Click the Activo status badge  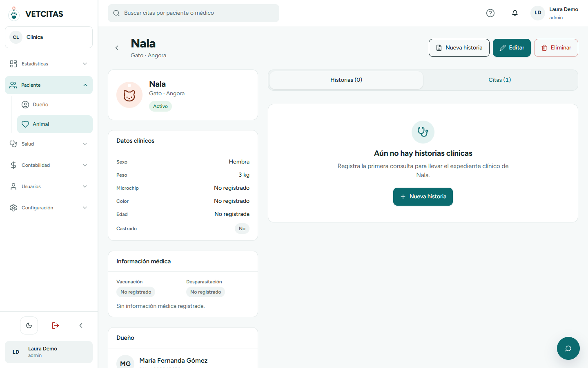click(x=160, y=106)
